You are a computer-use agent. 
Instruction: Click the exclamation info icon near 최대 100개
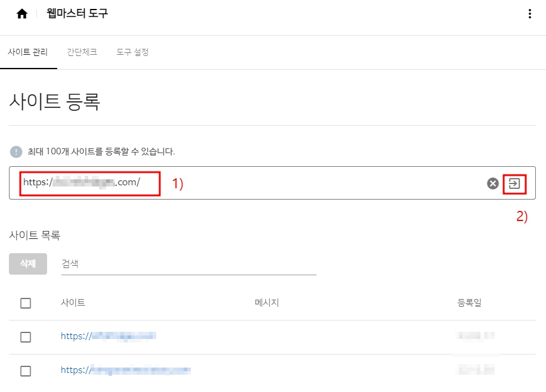click(x=14, y=152)
